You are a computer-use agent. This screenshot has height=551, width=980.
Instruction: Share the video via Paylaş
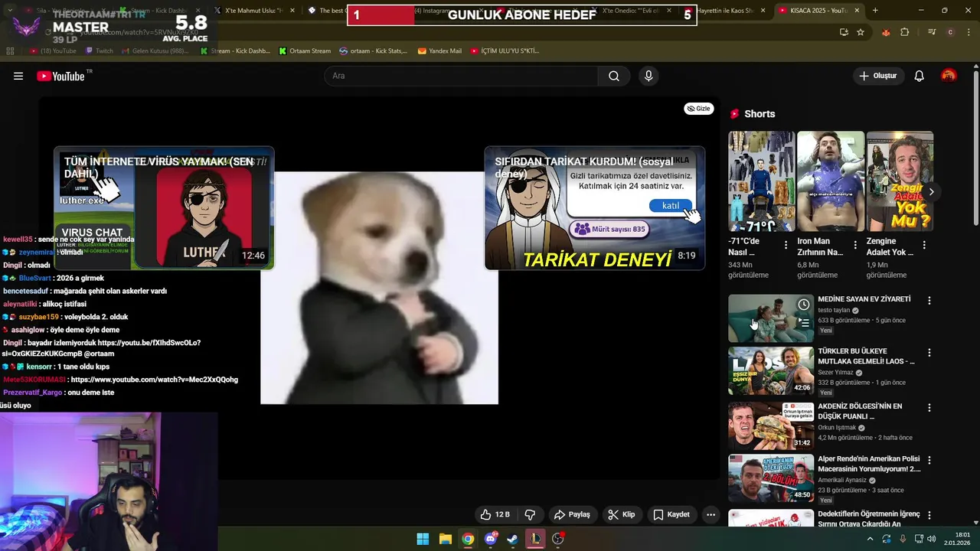tap(572, 514)
